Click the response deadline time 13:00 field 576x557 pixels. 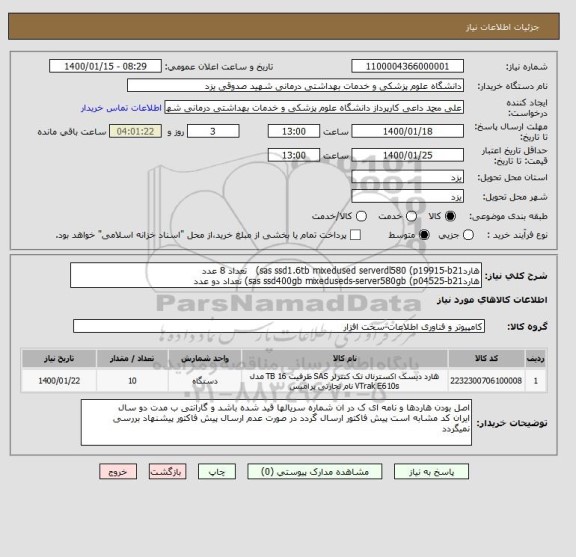point(294,131)
